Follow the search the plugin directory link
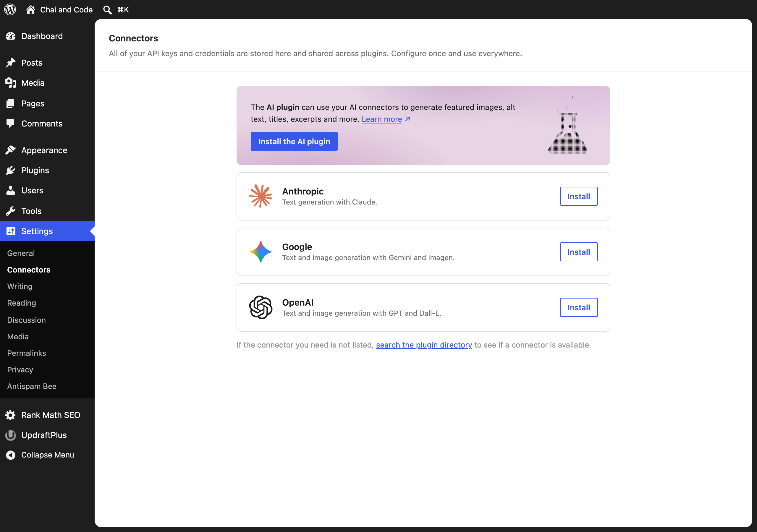 (424, 345)
